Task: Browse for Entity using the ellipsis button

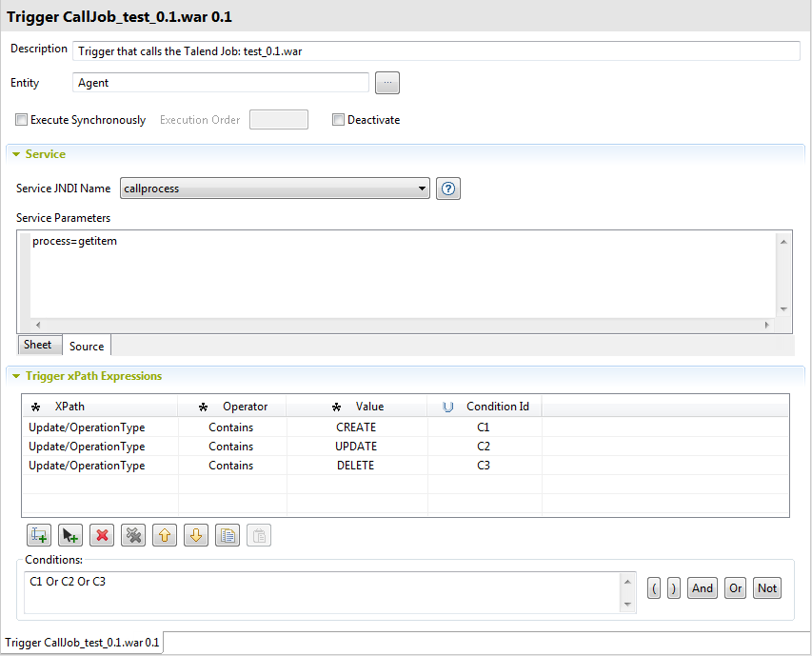Action: pyautogui.click(x=387, y=83)
